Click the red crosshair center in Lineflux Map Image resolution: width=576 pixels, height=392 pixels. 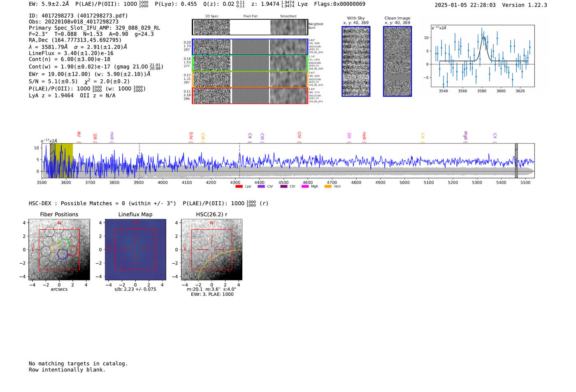(x=135, y=250)
